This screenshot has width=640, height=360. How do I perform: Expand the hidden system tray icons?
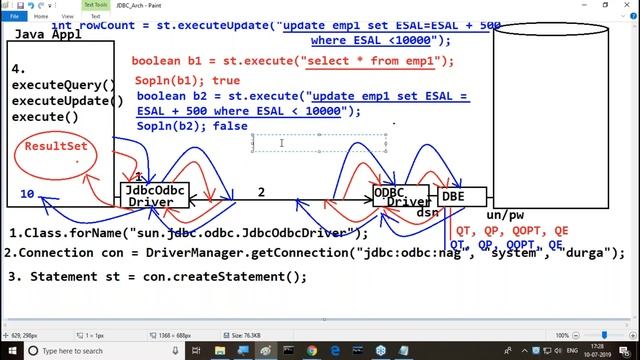pyautogui.click(x=524, y=351)
